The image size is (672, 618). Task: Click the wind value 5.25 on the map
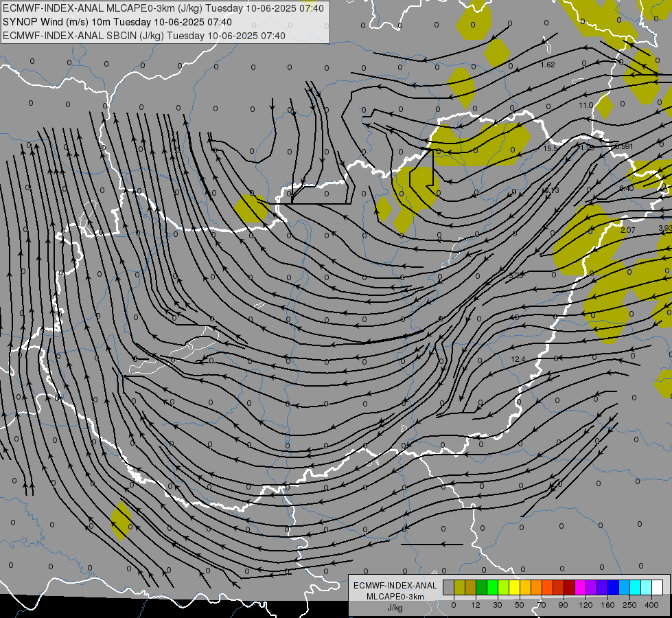pyautogui.click(x=516, y=275)
